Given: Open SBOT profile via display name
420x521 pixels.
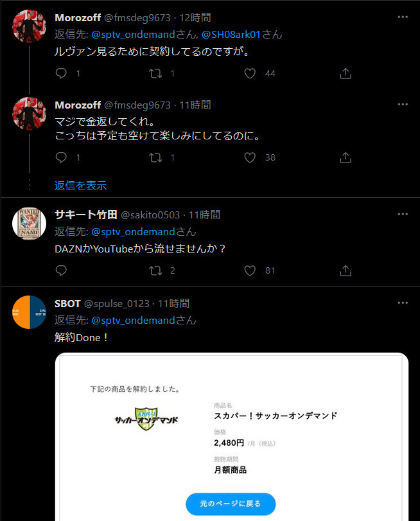Looking at the screenshot, I should pos(67,303).
